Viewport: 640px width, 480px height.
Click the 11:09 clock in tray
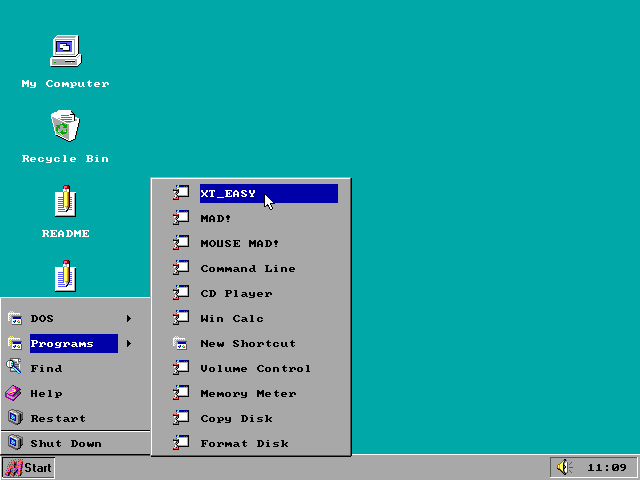point(607,467)
